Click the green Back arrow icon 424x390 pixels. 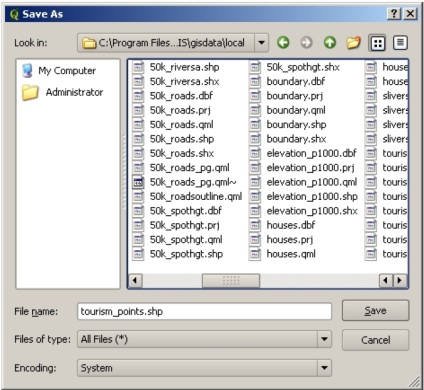click(283, 43)
